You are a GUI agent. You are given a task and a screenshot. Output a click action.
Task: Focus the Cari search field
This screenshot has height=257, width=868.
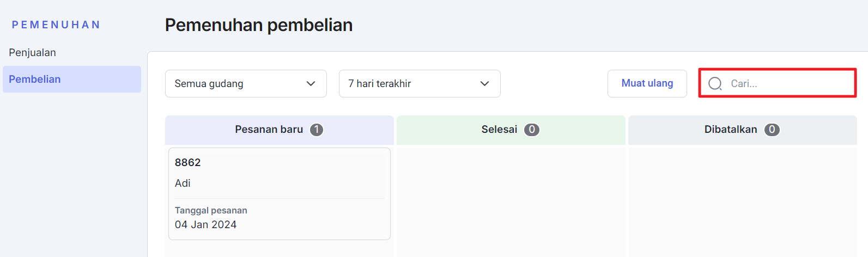[x=778, y=83]
